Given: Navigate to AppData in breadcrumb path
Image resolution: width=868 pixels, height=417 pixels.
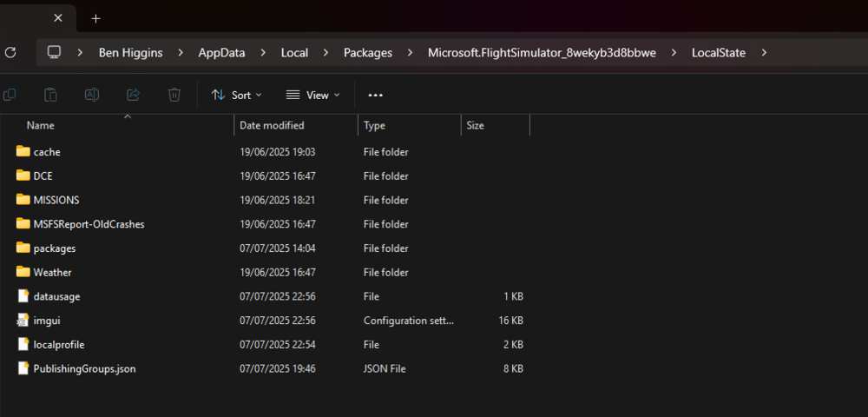Looking at the screenshot, I should [x=221, y=52].
